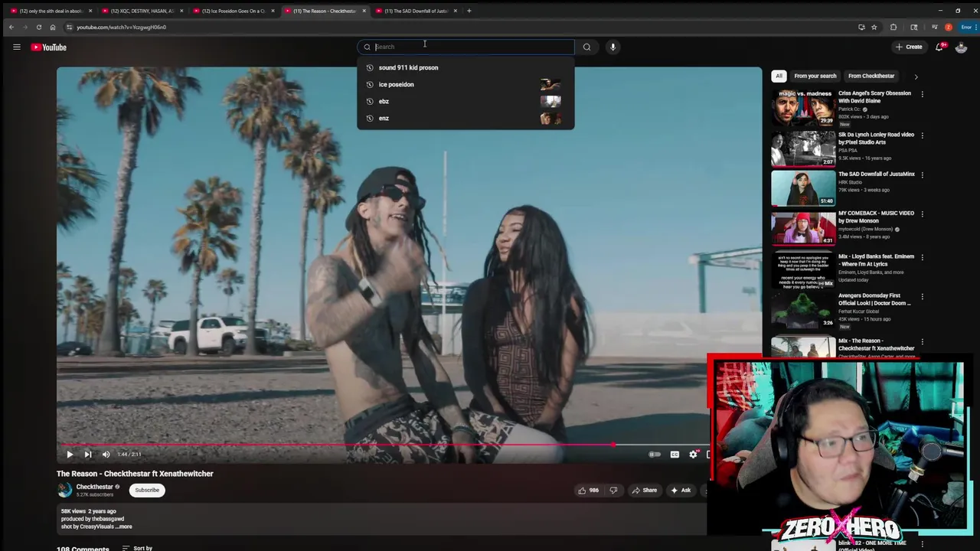
Task: Open options for Avengers Doomsday video
Action: pyautogui.click(x=922, y=296)
